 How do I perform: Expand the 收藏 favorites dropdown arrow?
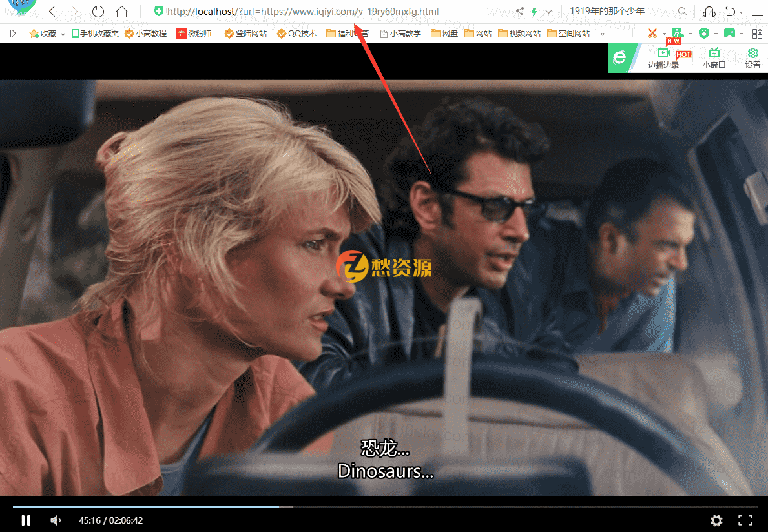tap(63, 34)
